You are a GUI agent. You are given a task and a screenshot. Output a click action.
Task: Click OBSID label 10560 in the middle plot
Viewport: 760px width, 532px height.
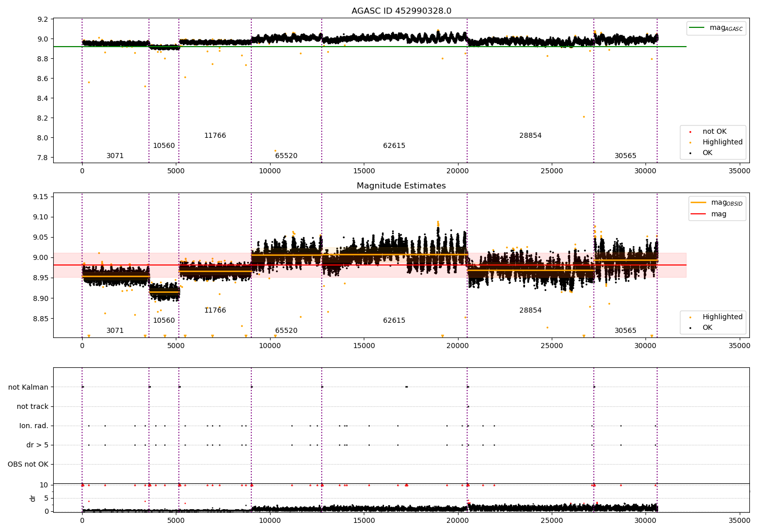click(164, 321)
